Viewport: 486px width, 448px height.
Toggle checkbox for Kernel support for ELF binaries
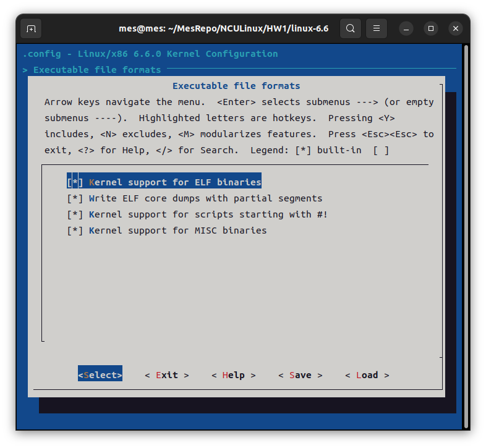75,182
